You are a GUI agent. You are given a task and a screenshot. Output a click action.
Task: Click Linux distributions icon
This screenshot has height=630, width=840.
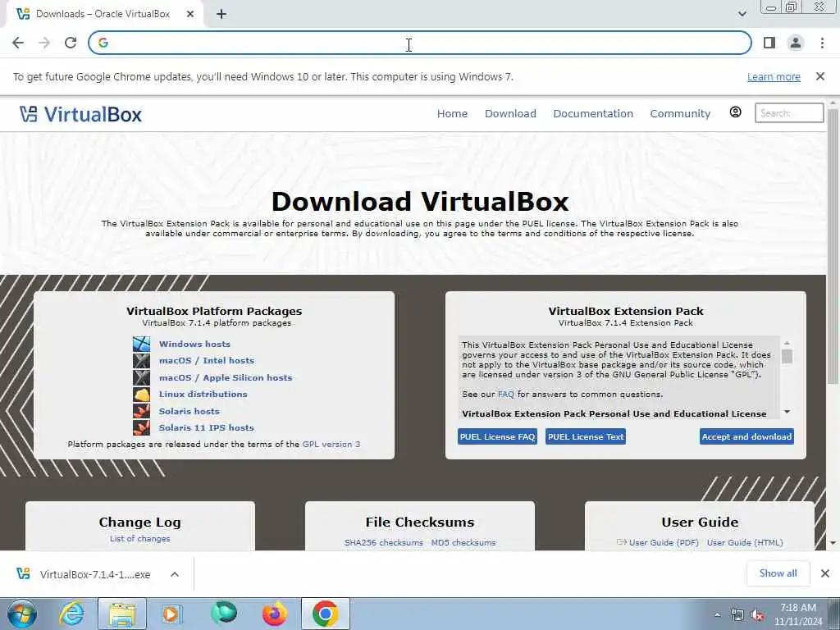tap(141, 395)
